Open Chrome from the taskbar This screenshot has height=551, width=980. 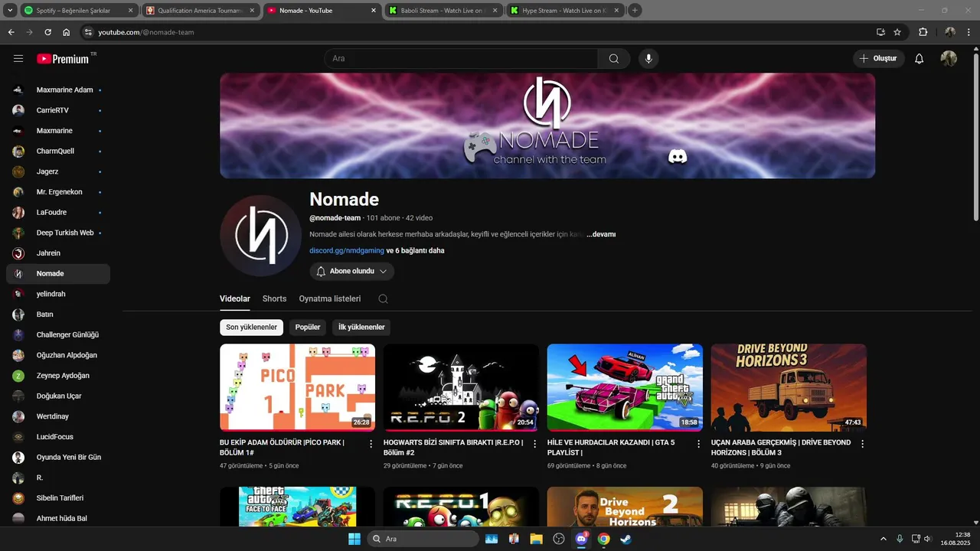604,539
